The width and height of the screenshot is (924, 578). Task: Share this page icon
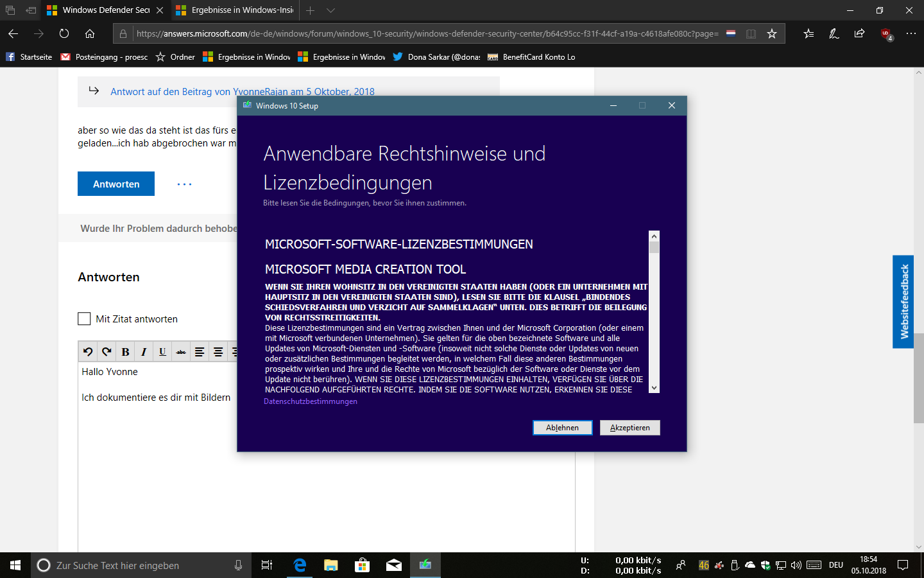click(x=860, y=33)
